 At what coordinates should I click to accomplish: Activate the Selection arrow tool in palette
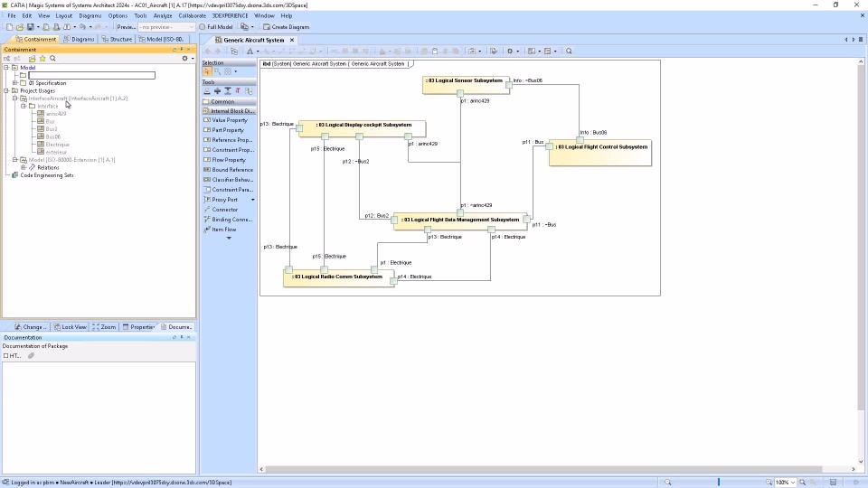pyautogui.click(x=207, y=71)
